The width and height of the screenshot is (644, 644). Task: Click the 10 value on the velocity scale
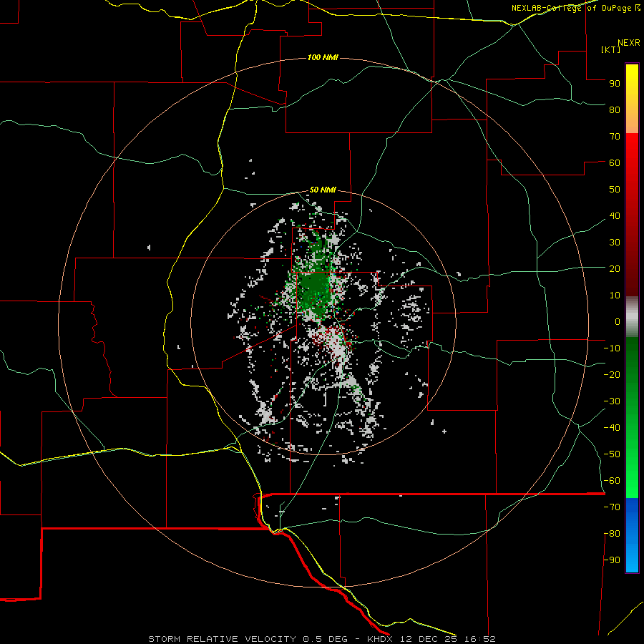coord(615,296)
